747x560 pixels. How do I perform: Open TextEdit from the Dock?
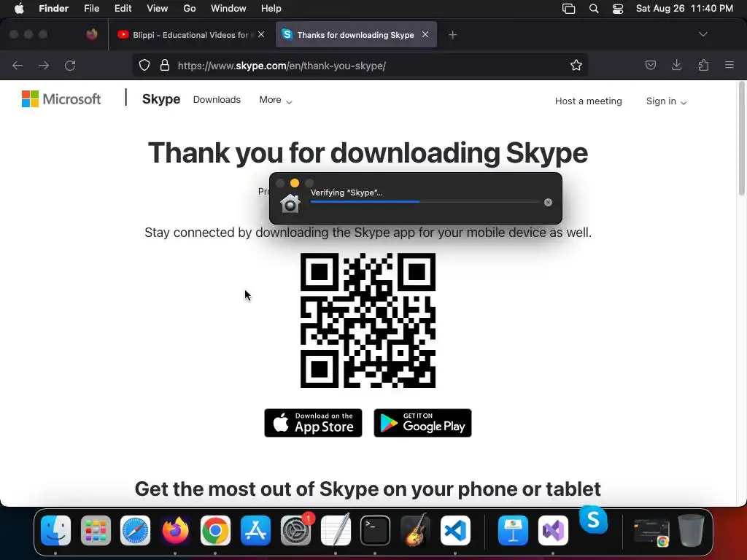[336, 531]
